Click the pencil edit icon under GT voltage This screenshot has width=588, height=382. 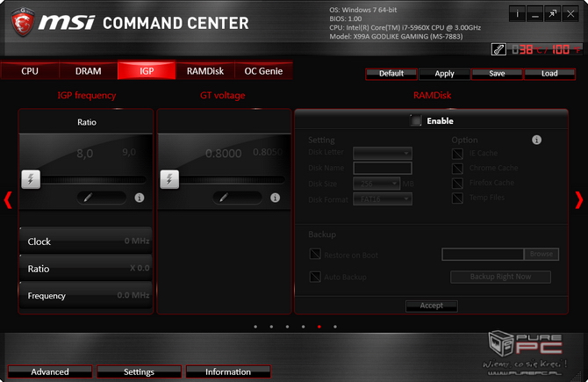[224, 198]
